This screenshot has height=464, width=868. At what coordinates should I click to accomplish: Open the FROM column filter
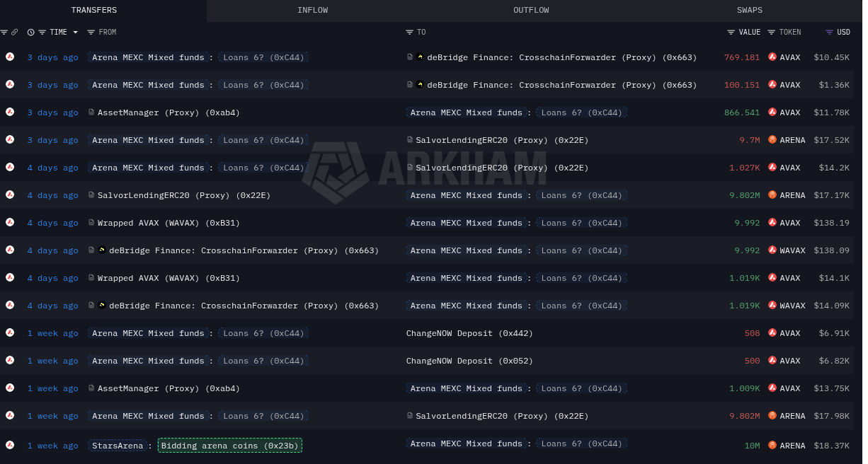click(x=91, y=33)
